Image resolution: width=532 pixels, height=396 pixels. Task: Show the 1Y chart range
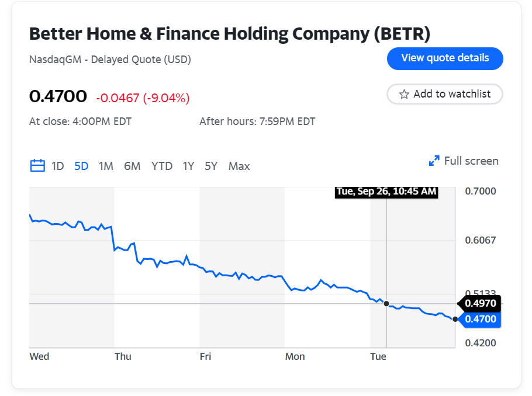188,166
